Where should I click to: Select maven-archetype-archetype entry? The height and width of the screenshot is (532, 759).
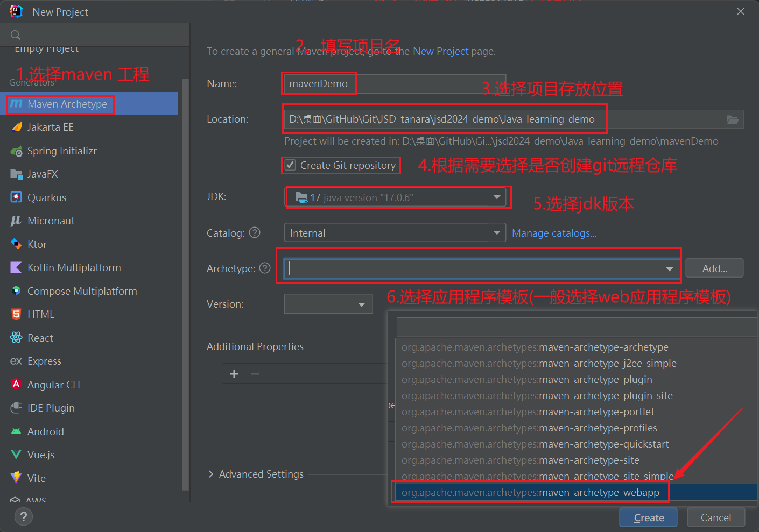point(576,347)
